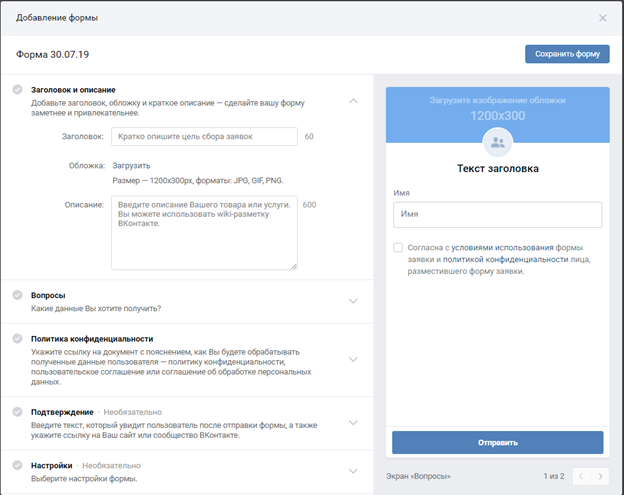Screen dimensions: 624x495
Task: Click Текст заголовка in preview
Action: tap(497, 168)
